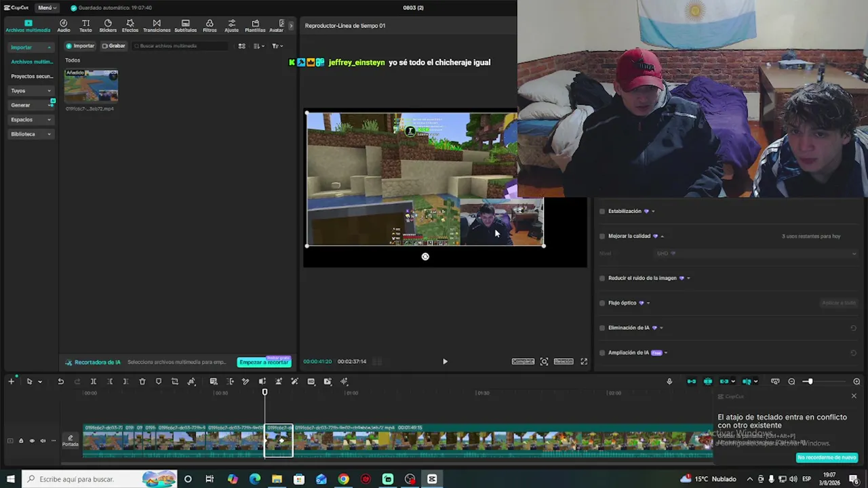Open the Efectos panel
The width and height of the screenshot is (868, 488).
[x=130, y=26]
